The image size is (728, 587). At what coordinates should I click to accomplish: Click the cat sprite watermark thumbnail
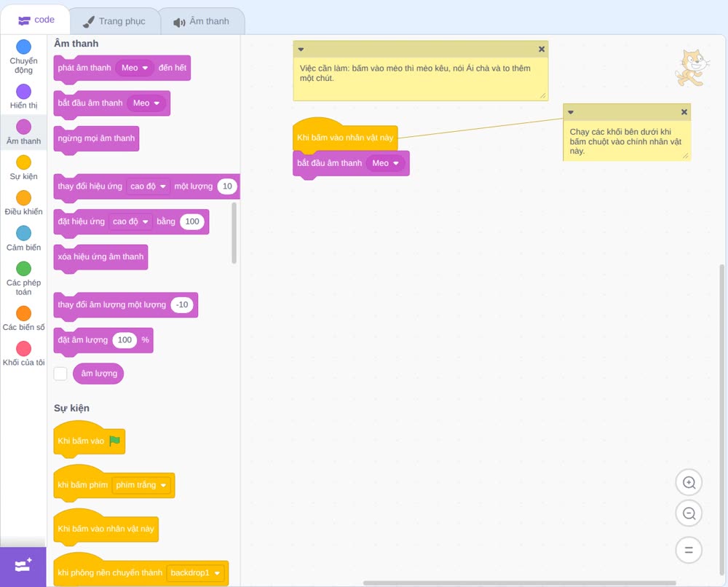(692, 68)
